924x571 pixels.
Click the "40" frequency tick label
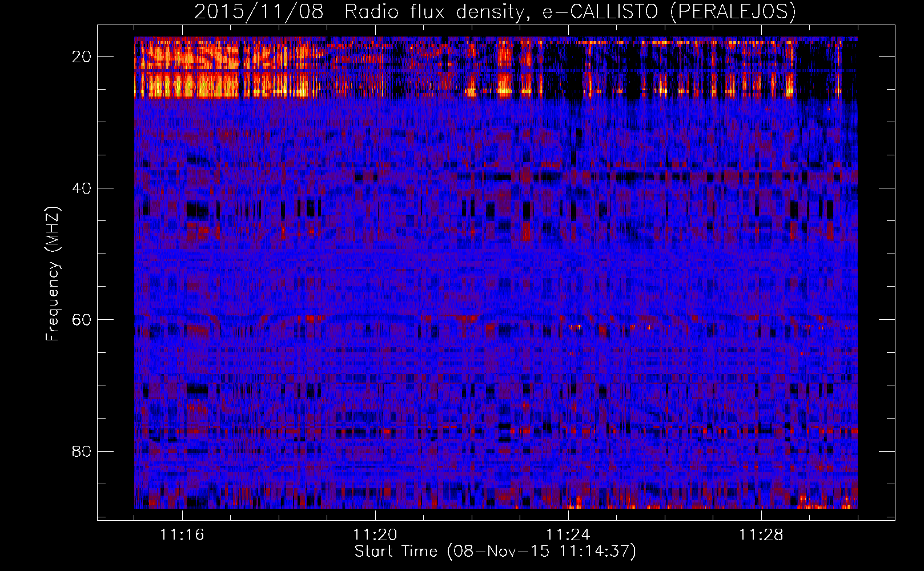82,188
